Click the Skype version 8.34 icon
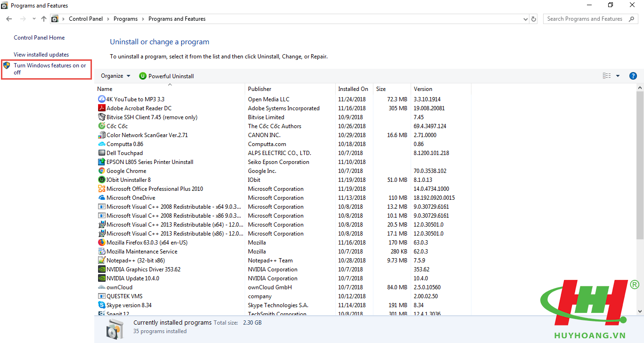 point(101,305)
